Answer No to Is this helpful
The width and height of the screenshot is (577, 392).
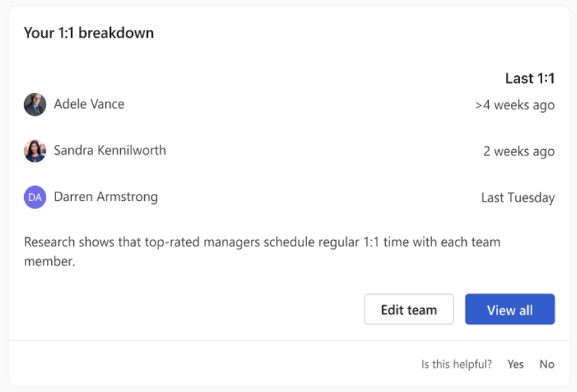click(x=547, y=364)
